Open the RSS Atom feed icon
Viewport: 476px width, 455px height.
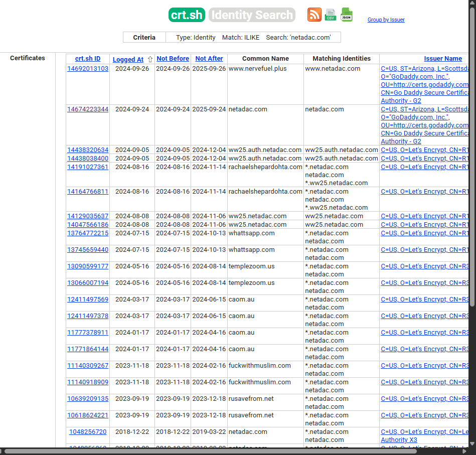(x=314, y=15)
